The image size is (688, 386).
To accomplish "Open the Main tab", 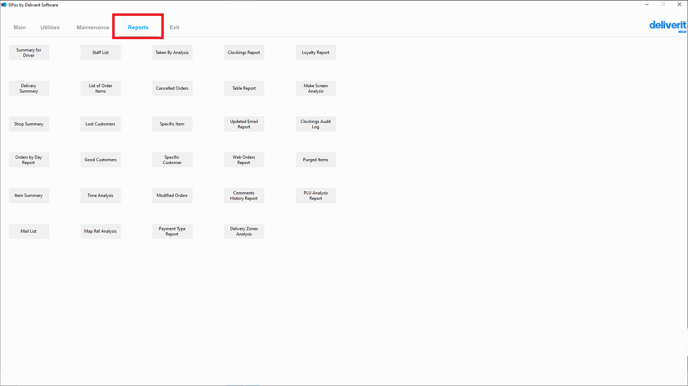I will (x=19, y=27).
